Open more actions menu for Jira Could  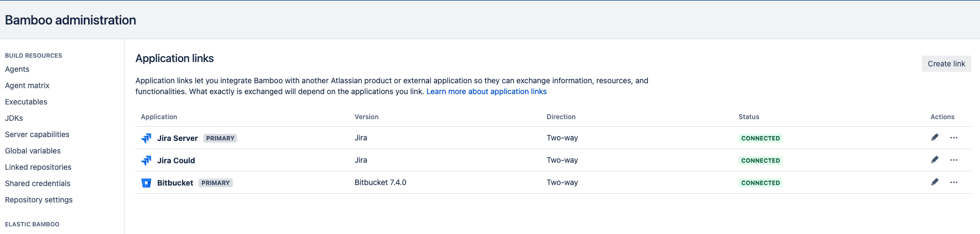(954, 160)
